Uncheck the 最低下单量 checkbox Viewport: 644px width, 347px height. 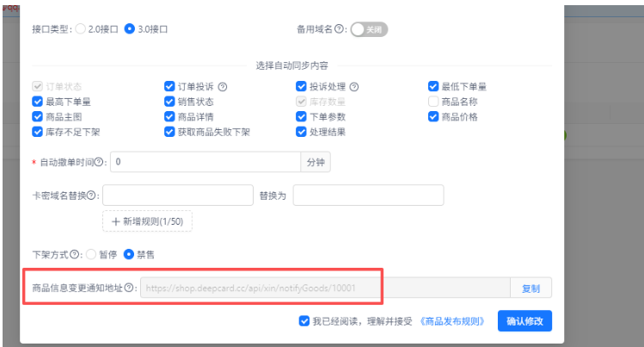(x=433, y=86)
